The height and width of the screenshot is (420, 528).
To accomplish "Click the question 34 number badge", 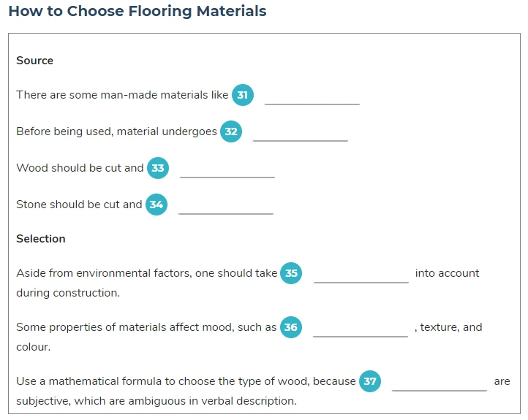I will [x=156, y=205].
